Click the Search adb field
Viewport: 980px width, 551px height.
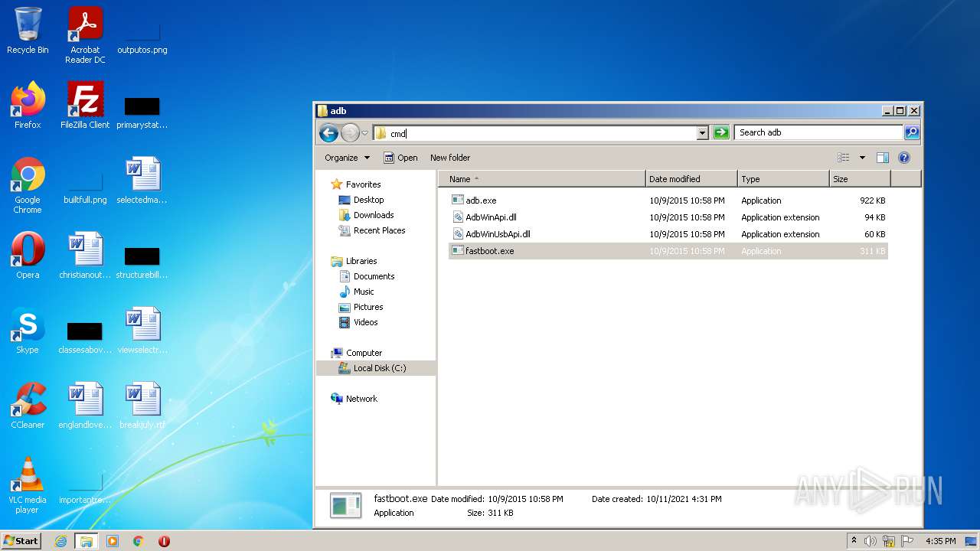(x=818, y=132)
